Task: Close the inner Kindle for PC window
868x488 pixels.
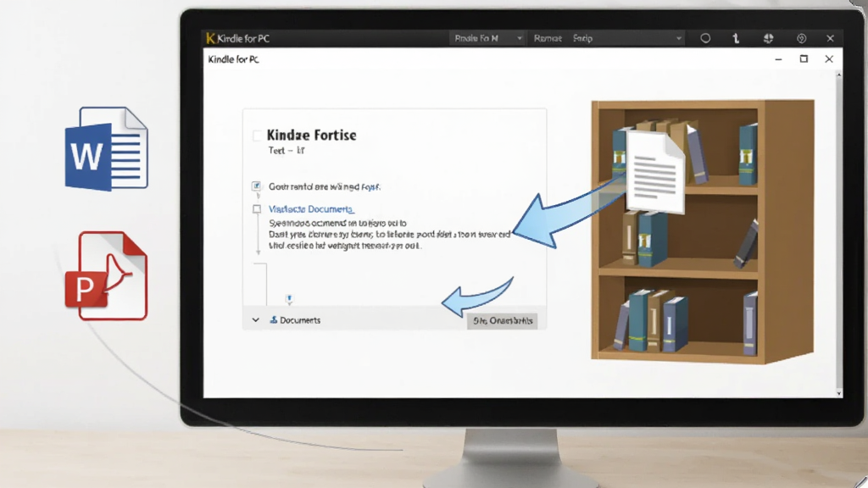Action: 829,58
